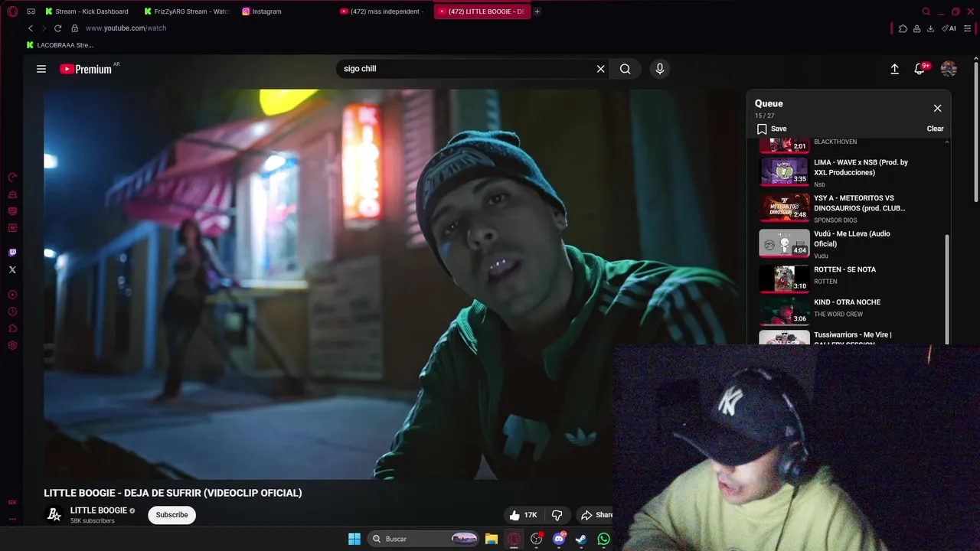Open File Explorer from taskbar
This screenshot has height=551, width=980.
tap(492, 539)
